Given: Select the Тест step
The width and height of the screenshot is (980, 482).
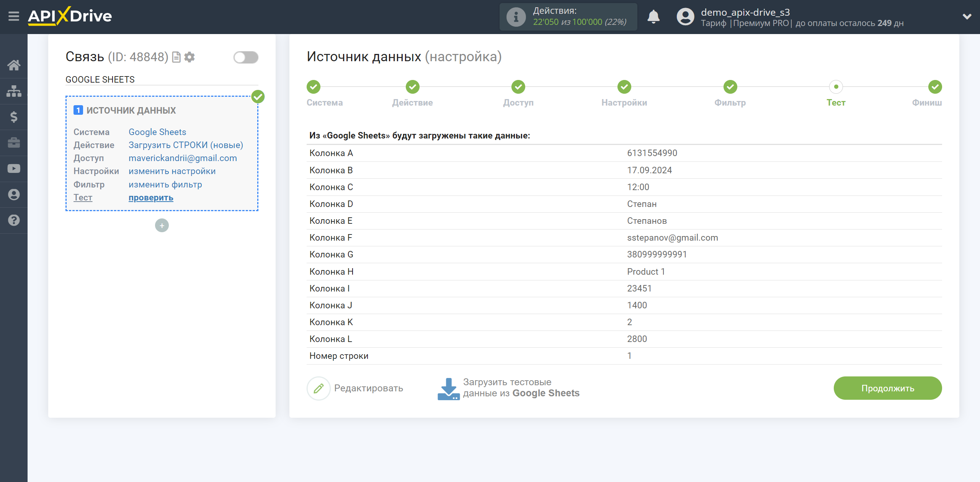Looking at the screenshot, I should tap(836, 87).
